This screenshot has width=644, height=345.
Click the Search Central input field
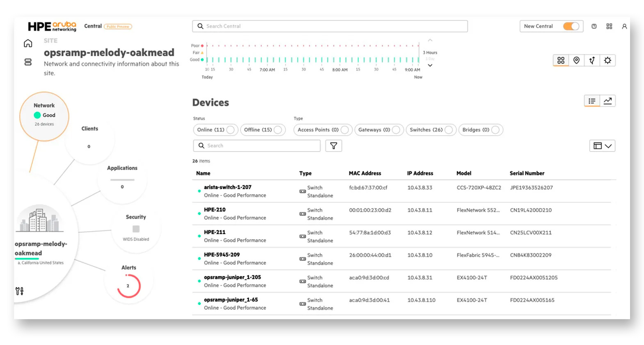(x=330, y=26)
